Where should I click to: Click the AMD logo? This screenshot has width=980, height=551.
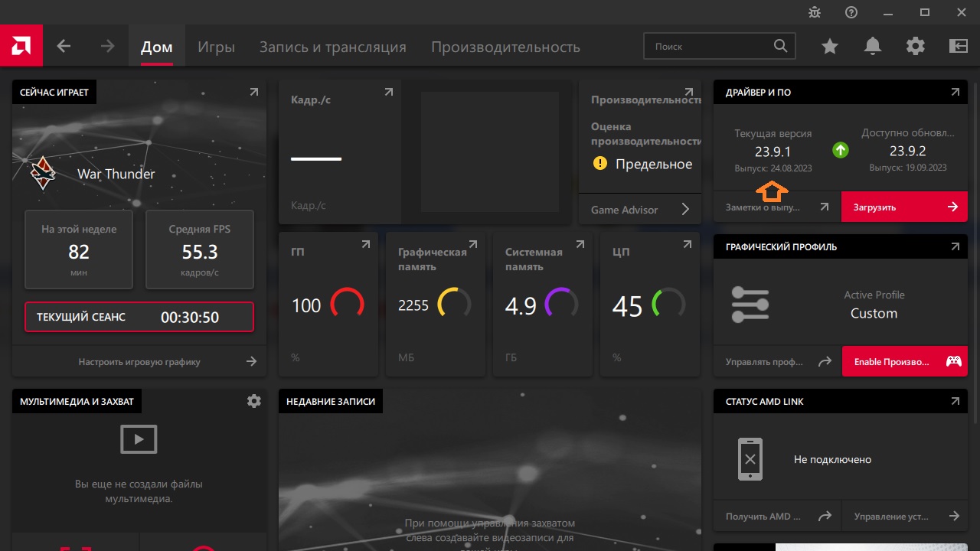[21, 46]
